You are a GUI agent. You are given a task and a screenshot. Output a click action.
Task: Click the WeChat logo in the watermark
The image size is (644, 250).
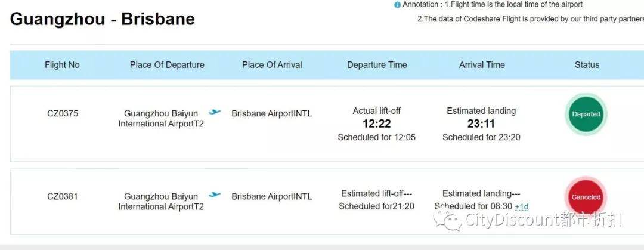point(447,220)
